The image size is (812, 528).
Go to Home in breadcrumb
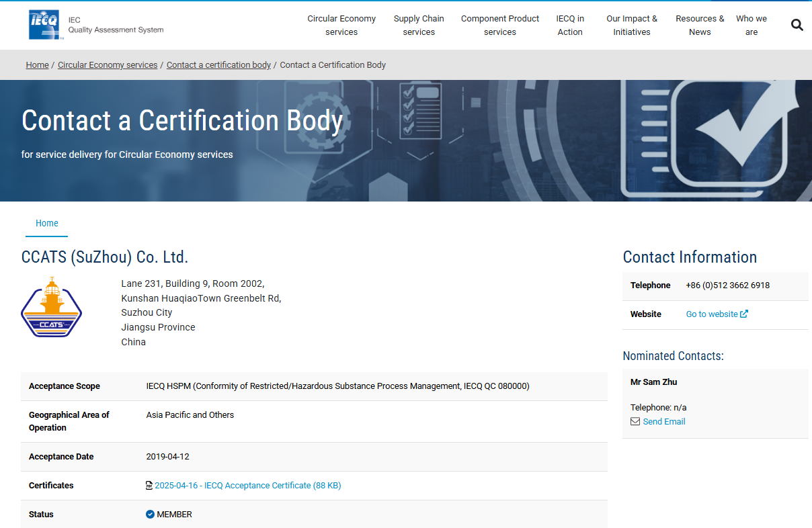point(37,65)
